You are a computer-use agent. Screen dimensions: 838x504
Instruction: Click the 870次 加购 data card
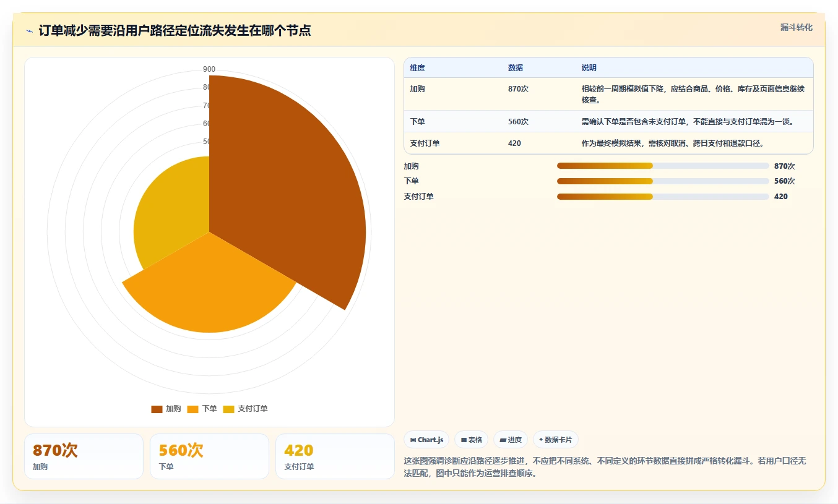pyautogui.click(x=84, y=456)
